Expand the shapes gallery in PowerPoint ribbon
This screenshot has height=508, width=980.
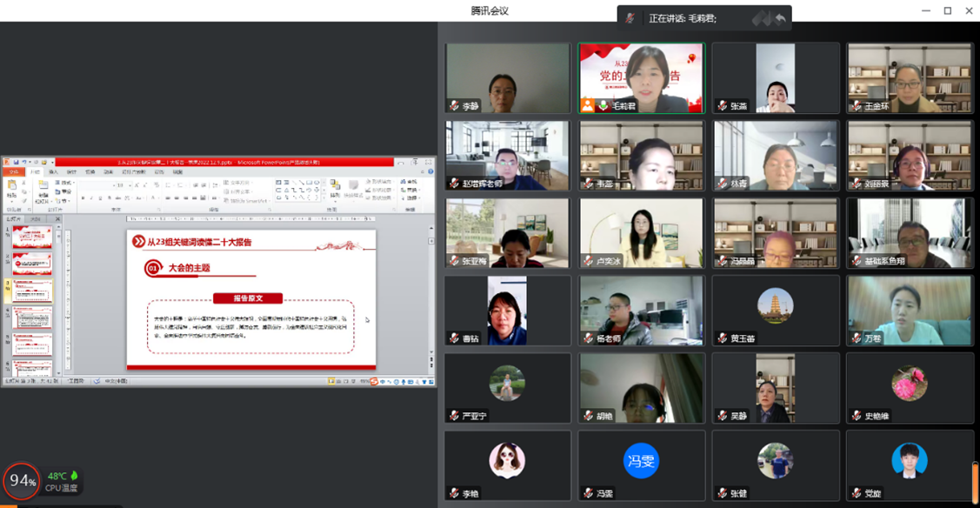(x=322, y=197)
